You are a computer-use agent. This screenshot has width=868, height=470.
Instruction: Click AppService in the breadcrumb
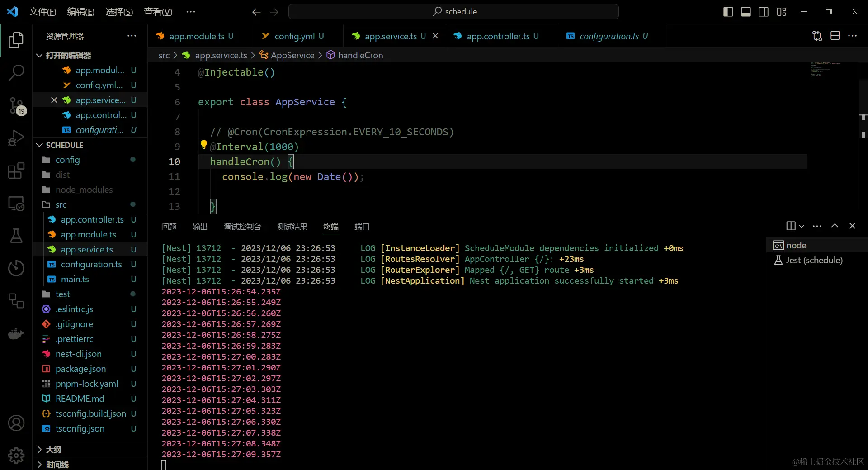(292, 55)
